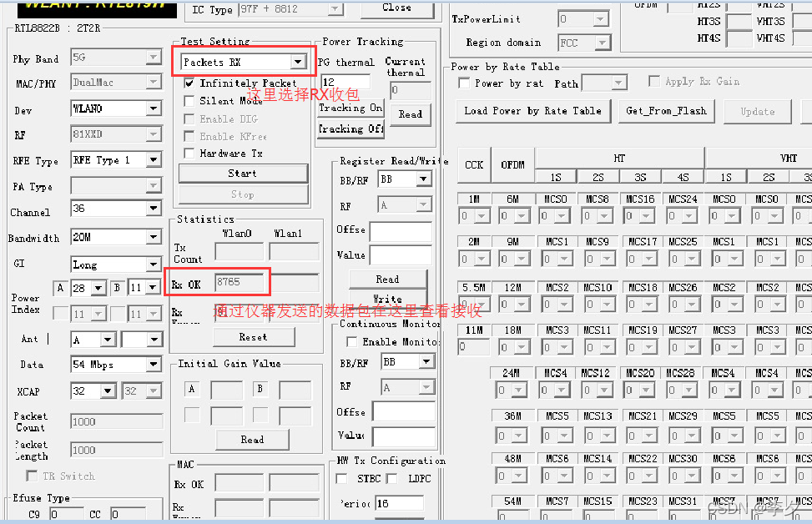Click the Close button at top
Image resolution: width=812 pixels, height=524 pixels.
tap(396, 8)
